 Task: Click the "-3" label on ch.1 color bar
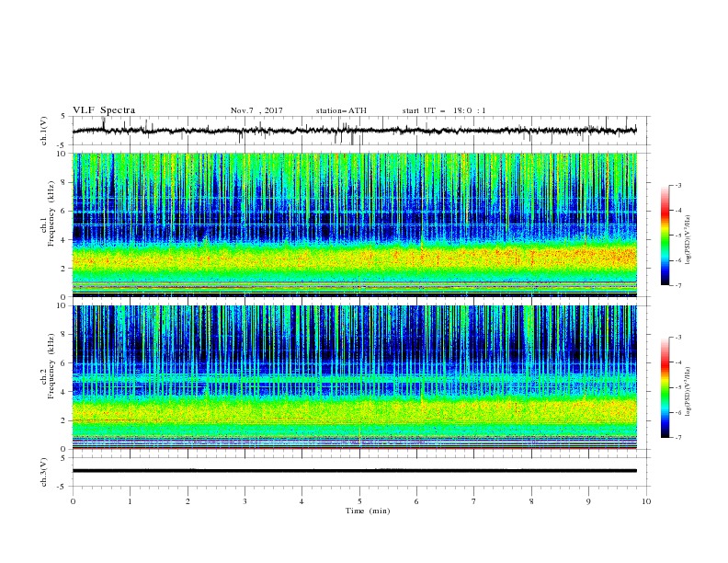tap(677, 185)
